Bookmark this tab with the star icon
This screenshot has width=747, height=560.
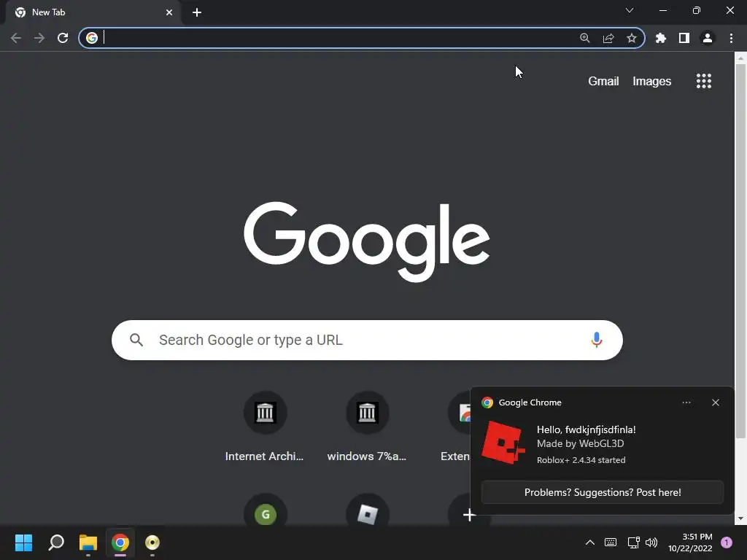pos(632,38)
